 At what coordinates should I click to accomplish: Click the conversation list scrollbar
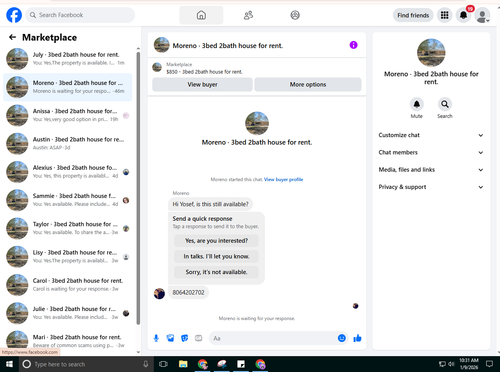(x=138, y=187)
